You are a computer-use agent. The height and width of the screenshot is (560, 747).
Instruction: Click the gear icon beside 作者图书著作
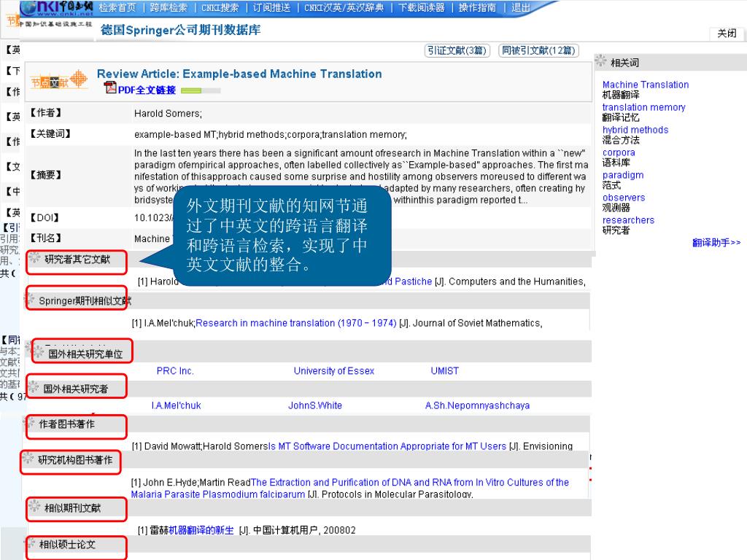pyautogui.click(x=29, y=422)
